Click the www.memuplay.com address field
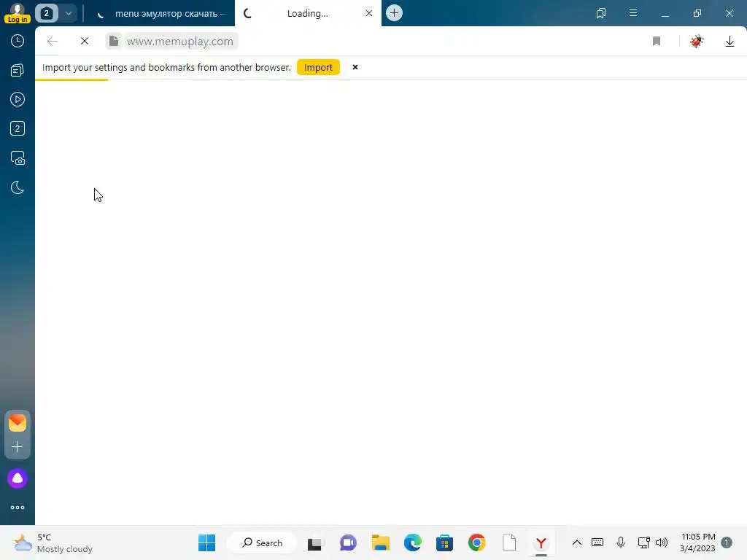This screenshot has height=560, width=747. 180,42
